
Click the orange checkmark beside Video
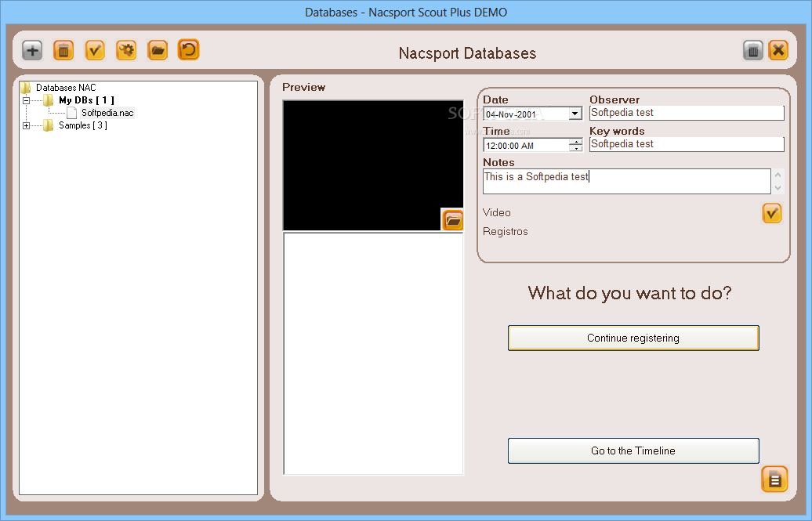pos(771,213)
